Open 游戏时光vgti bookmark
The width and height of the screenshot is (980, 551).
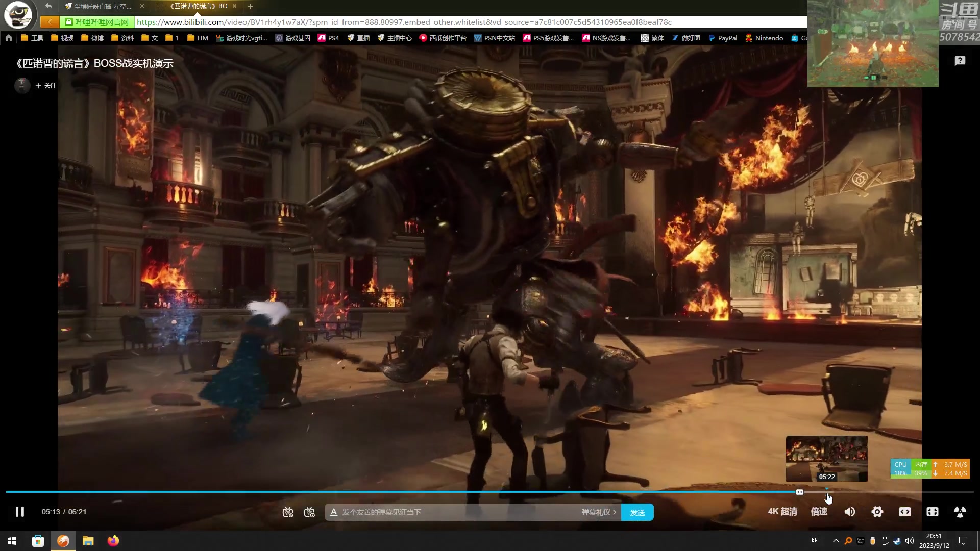pos(241,38)
